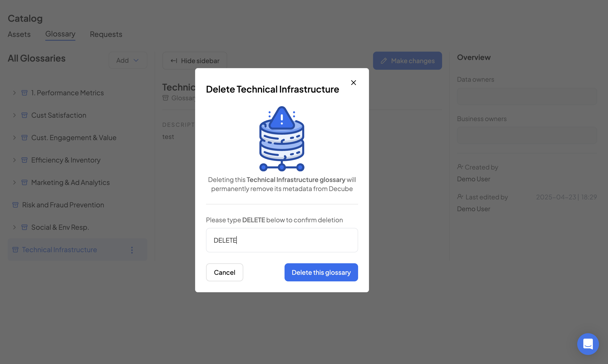Click Delete this glossary button
This screenshot has height=364, width=608.
[x=321, y=272]
